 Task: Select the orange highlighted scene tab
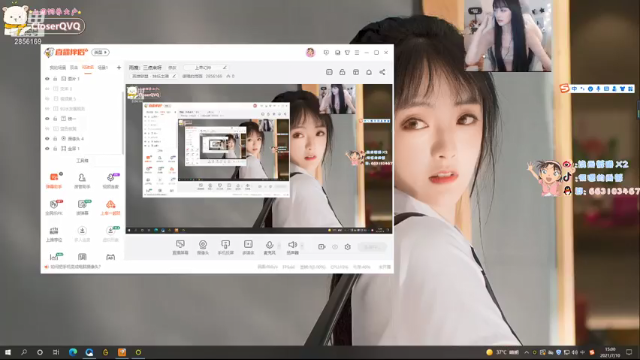click(88, 67)
